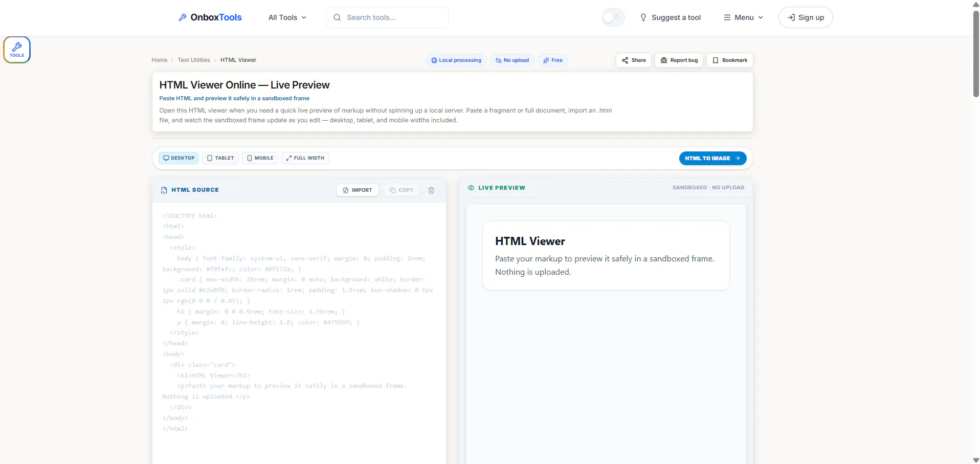Click the Sign up button
Image resolution: width=980 pixels, height=464 pixels.
(x=806, y=17)
